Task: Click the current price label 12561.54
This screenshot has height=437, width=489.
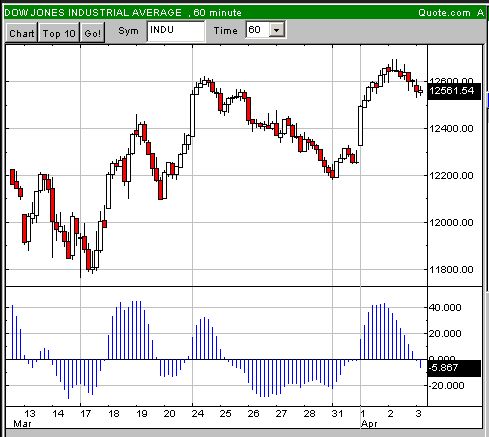Action: 454,91
